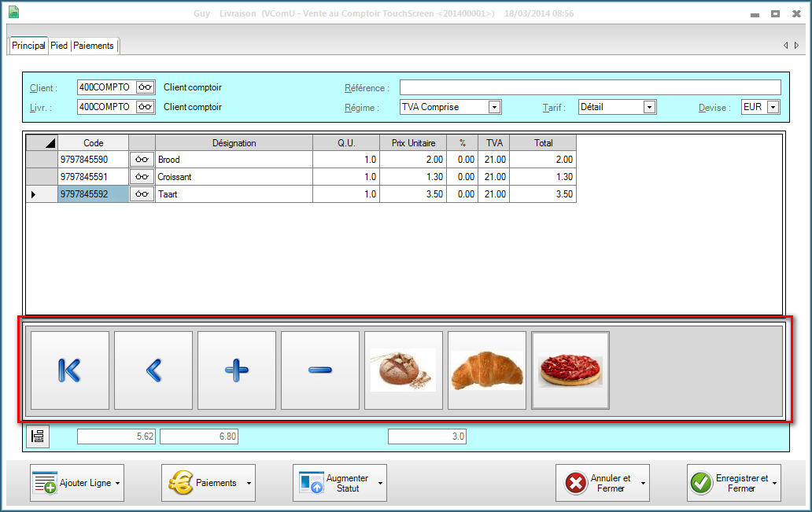This screenshot has height=512, width=812.
Task: Tap the blue minus quantity tile
Action: (x=320, y=370)
